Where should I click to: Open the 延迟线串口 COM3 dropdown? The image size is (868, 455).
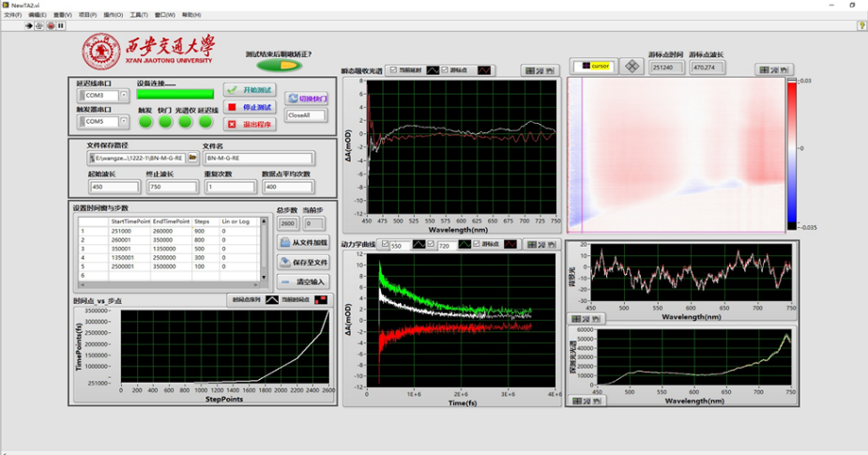pos(124,96)
